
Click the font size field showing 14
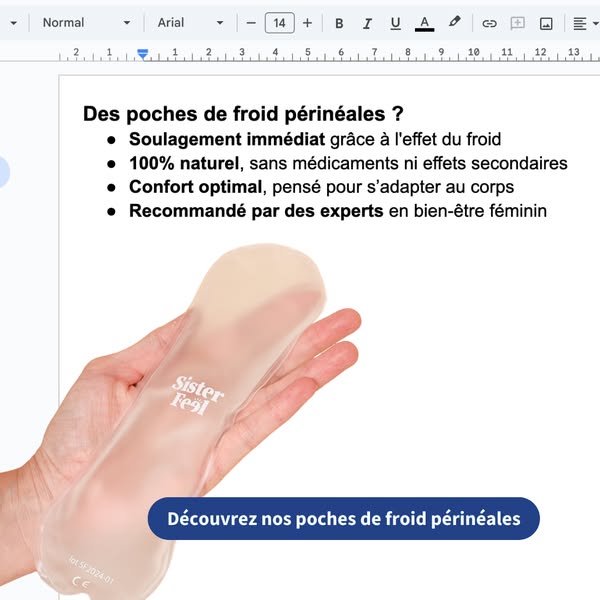[x=279, y=23]
